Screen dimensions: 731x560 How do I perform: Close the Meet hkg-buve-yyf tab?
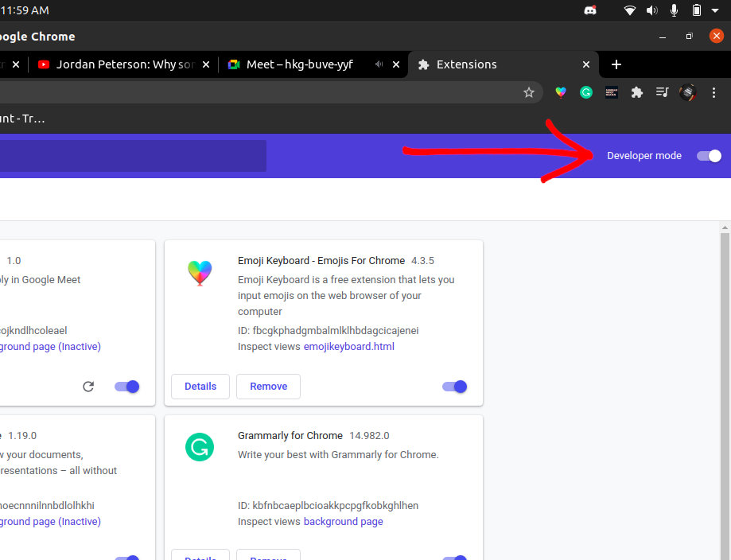(x=396, y=64)
